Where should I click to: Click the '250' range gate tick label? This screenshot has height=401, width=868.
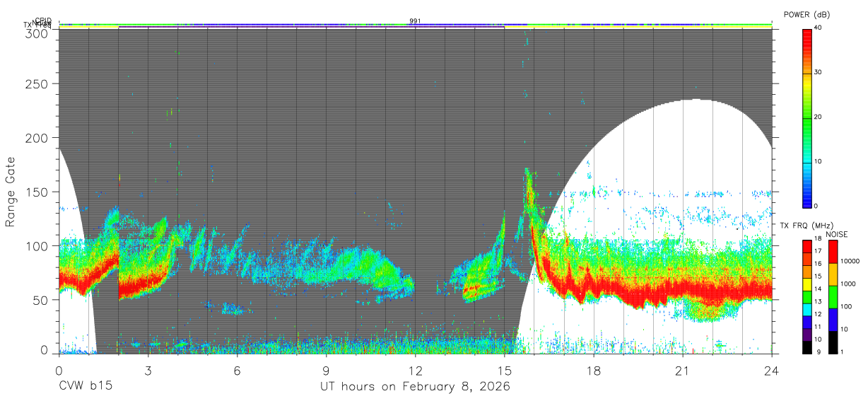(38, 84)
